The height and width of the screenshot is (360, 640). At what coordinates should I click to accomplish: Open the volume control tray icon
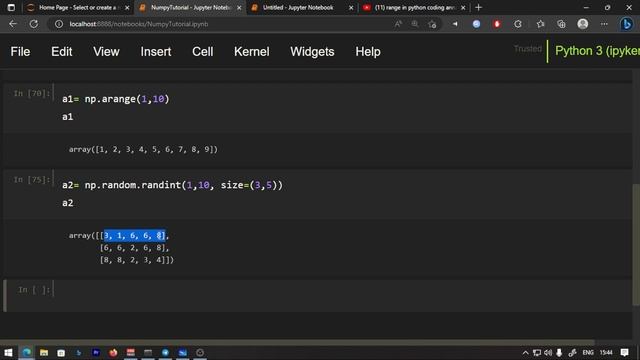click(548, 352)
